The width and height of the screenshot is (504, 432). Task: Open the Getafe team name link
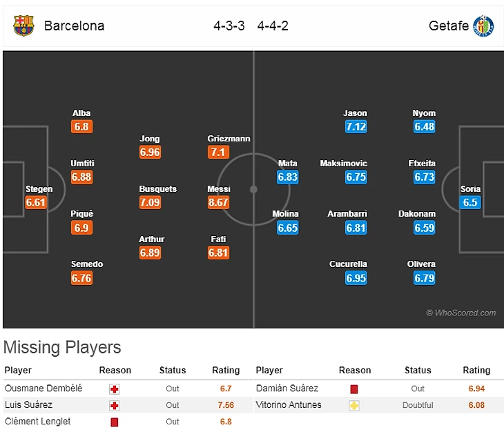click(x=449, y=26)
